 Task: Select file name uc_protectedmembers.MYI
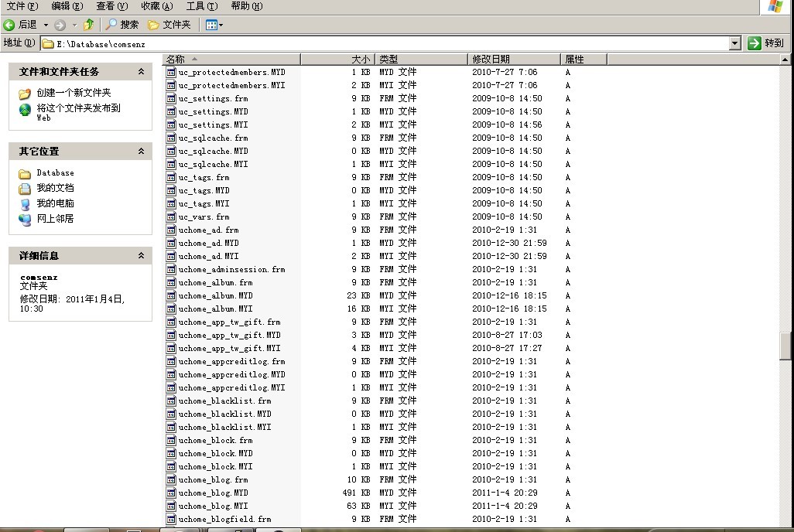tap(231, 86)
